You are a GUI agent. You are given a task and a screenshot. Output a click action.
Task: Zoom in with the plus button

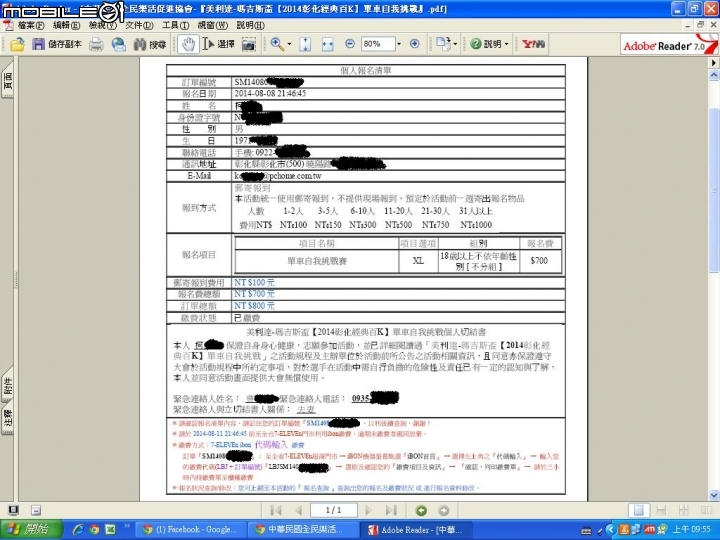415,44
